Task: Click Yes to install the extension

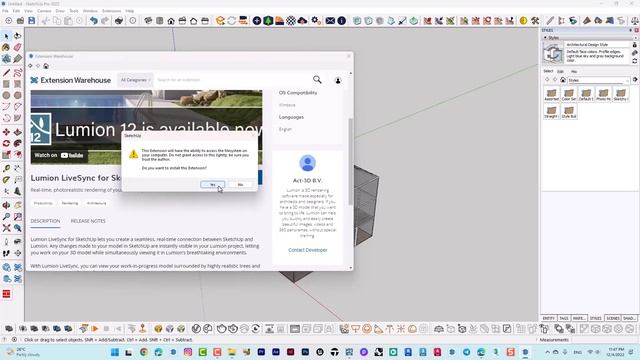Action: click(212, 184)
